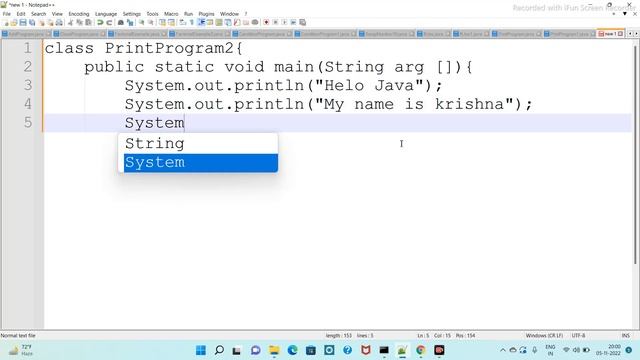Start macro recording with red dot icon

(266, 22)
